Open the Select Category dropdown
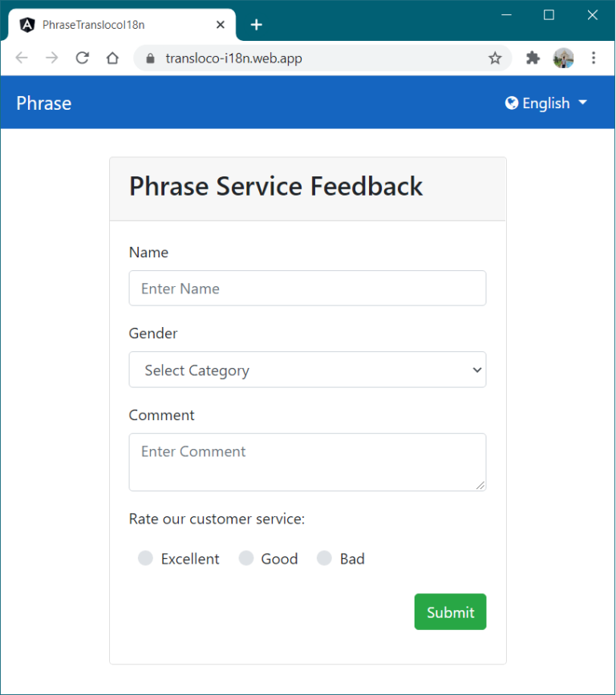616x695 pixels. pos(307,370)
